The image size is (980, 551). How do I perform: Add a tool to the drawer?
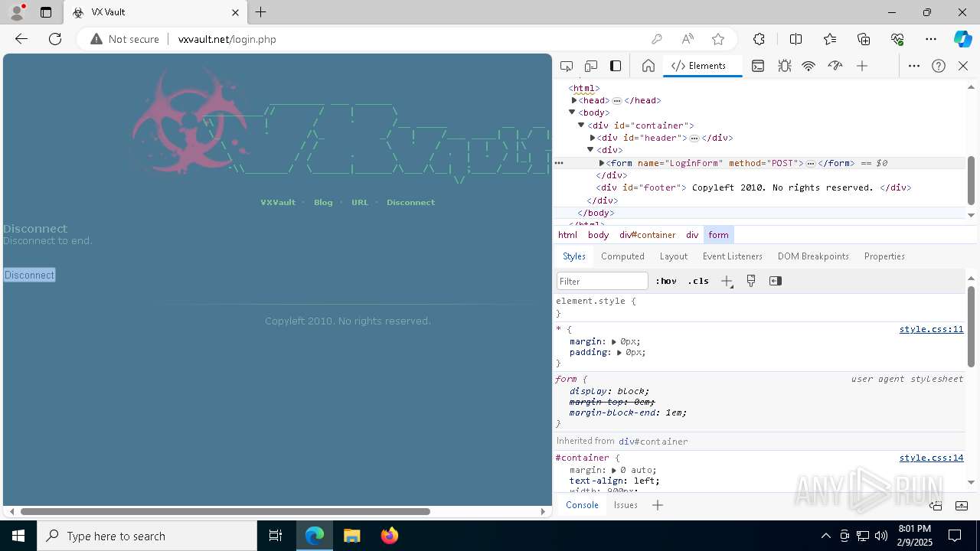(658, 504)
